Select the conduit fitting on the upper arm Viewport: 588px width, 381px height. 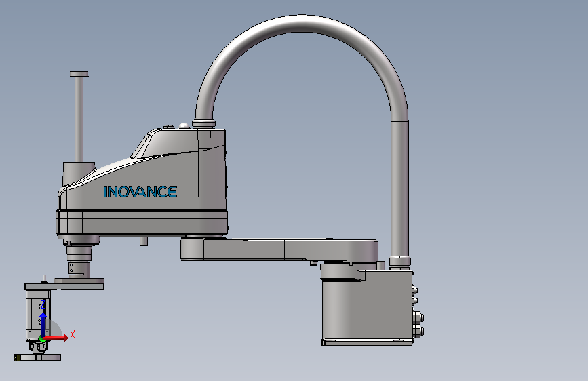[203, 124]
